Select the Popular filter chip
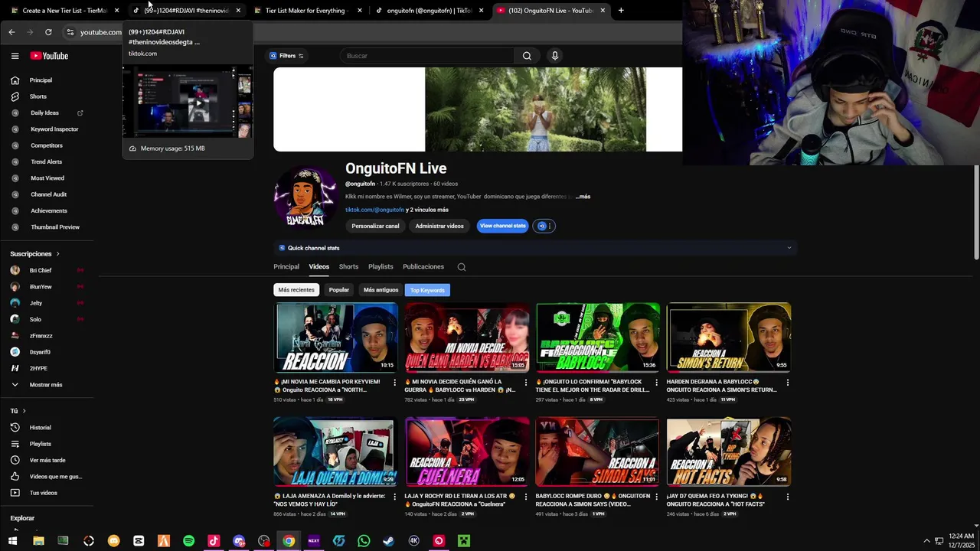Image resolution: width=980 pixels, height=551 pixels. pos(338,290)
